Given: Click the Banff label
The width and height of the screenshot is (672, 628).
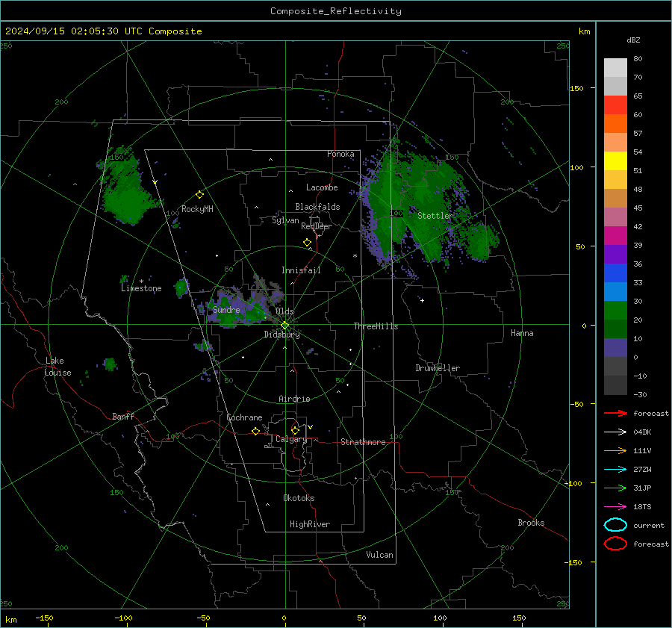Looking at the screenshot, I should tap(123, 416).
